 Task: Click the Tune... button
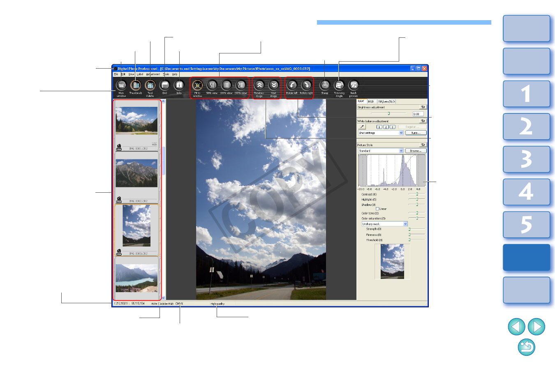pos(416,133)
